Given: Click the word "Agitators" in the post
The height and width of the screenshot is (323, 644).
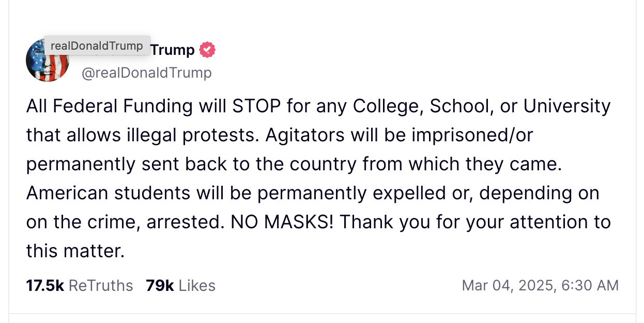Looking at the screenshot, I should [305, 135].
